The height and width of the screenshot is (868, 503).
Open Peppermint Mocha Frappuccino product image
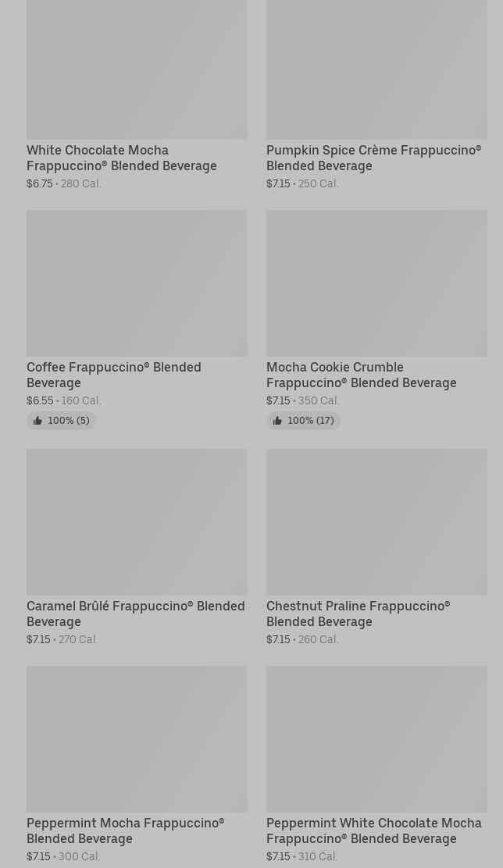pyautogui.click(x=137, y=738)
